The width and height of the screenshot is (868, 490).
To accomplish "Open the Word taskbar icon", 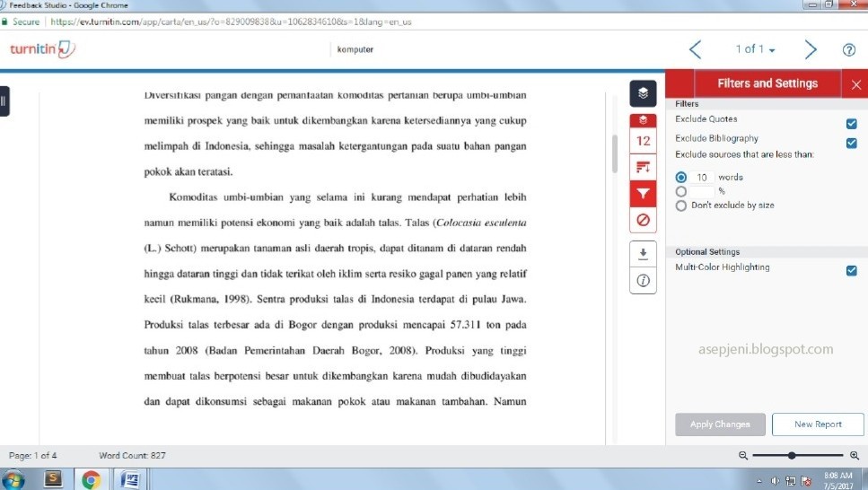I will click(129, 479).
